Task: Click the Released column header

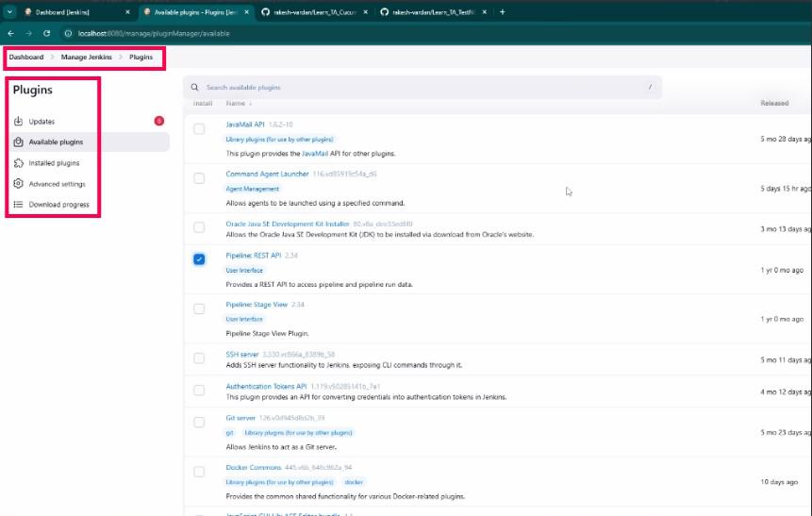Action: (x=774, y=103)
